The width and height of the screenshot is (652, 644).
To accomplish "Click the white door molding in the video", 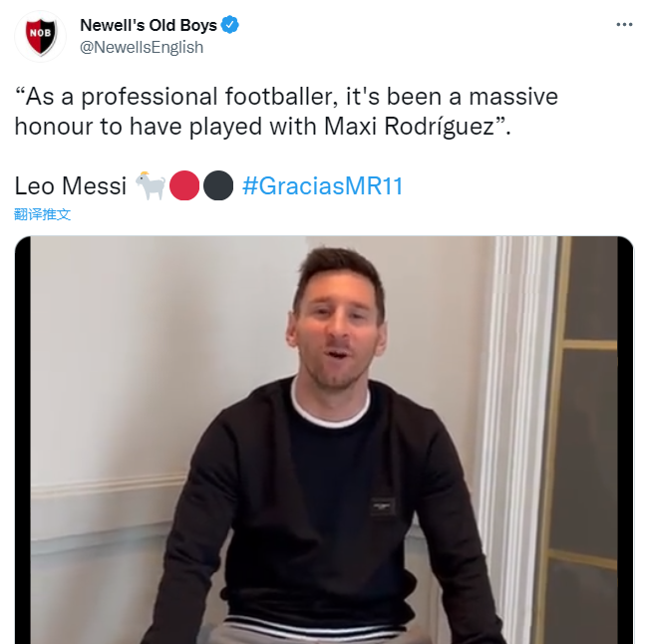I will click(x=515, y=416).
